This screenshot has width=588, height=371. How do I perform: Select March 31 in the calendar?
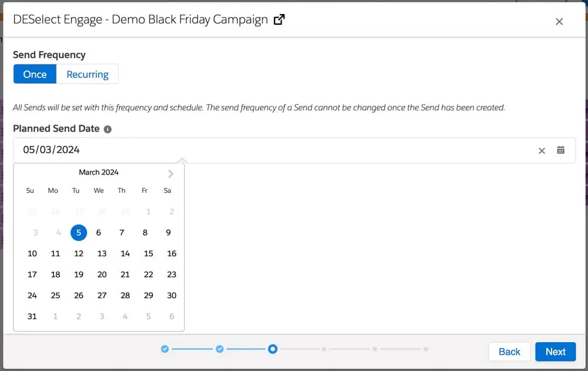(32, 316)
